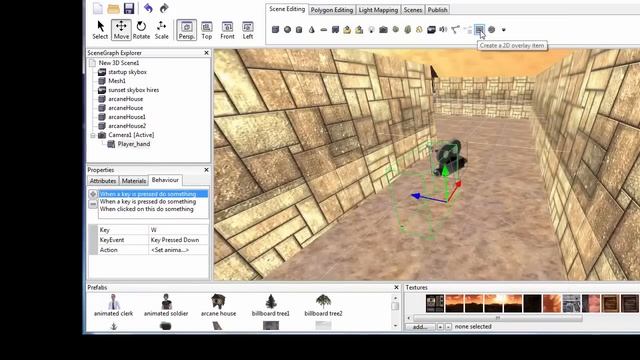The image size is (640, 360).
Task: Switch to the Light Mapping tab
Action: coord(378,10)
